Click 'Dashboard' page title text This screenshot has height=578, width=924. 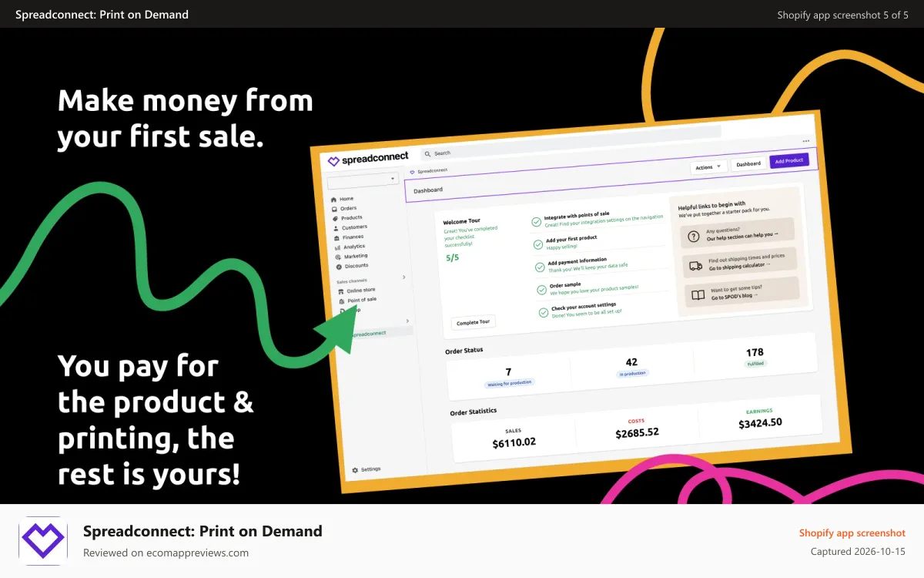pos(428,190)
